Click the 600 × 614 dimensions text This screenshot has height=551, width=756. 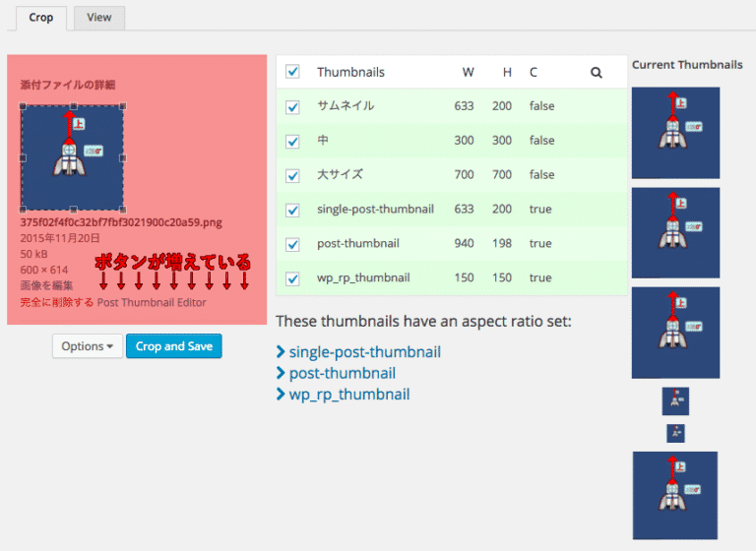point(44,270)
